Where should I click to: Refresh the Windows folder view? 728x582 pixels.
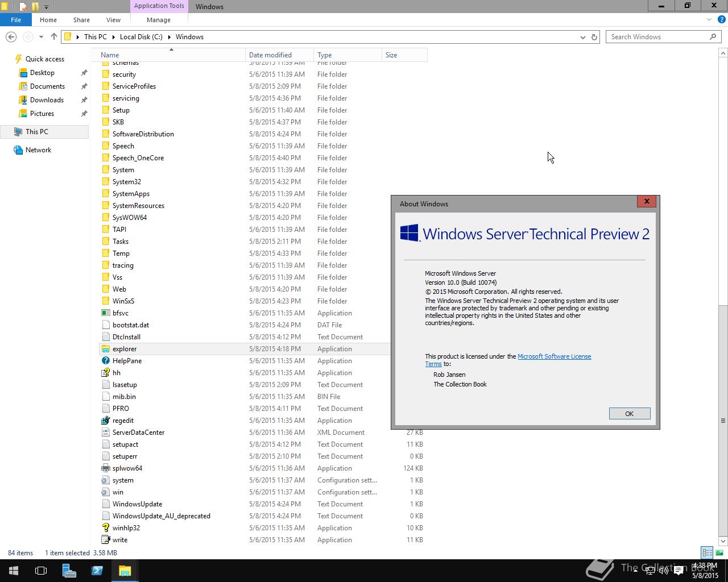pos(594,37)
